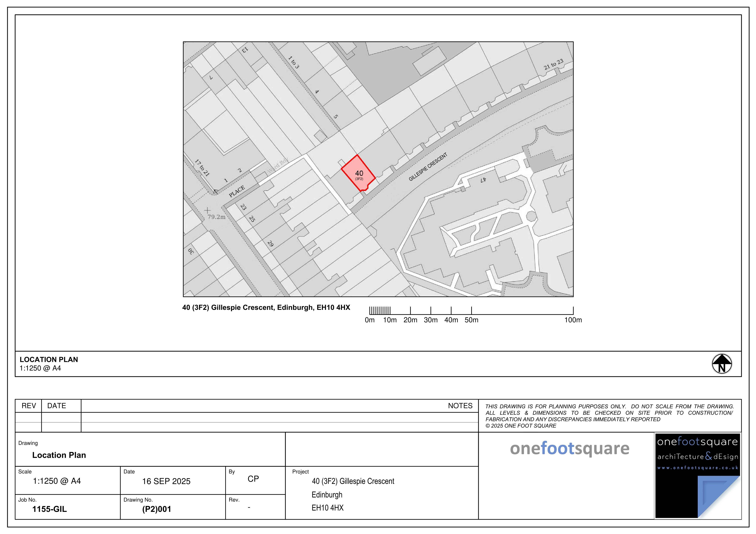Click the '50m' scale bar label
This screenshot has width=756, height=534.
point(472,320)
